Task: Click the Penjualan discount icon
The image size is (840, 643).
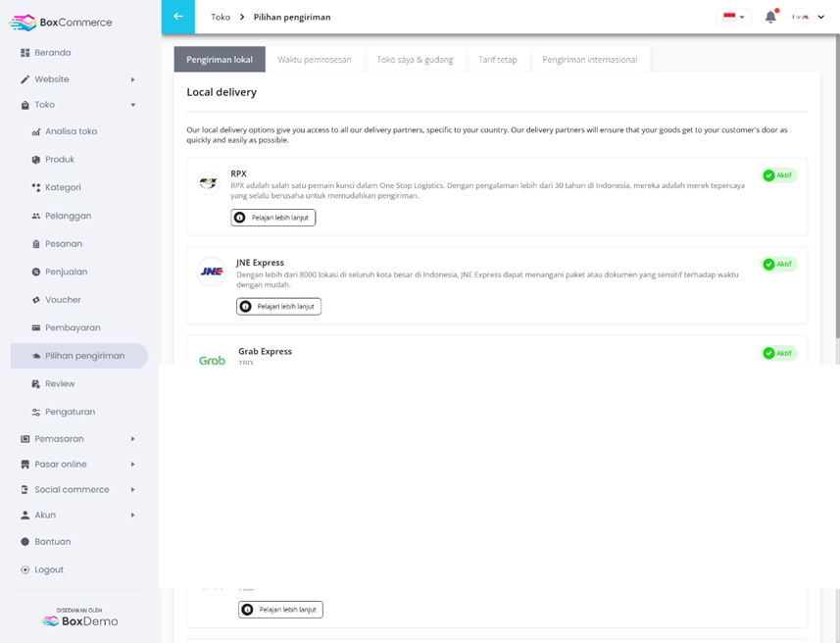Action: (x=36, y=272)
